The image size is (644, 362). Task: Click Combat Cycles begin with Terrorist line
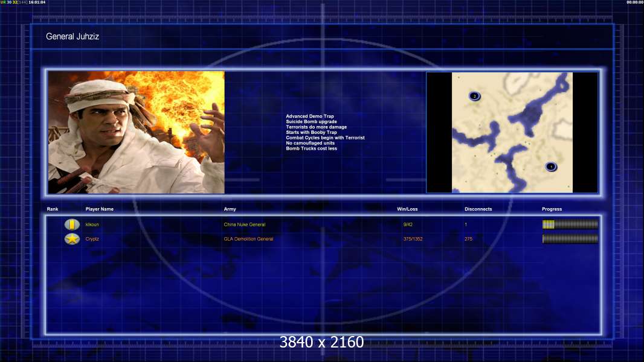coord(325,138)
